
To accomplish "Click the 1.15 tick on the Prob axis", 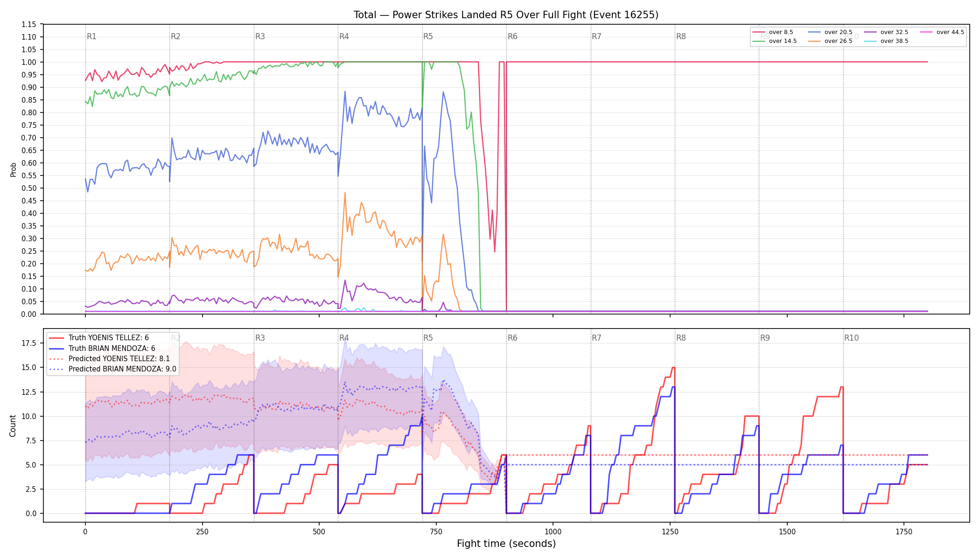I will [x=28, y=25].
